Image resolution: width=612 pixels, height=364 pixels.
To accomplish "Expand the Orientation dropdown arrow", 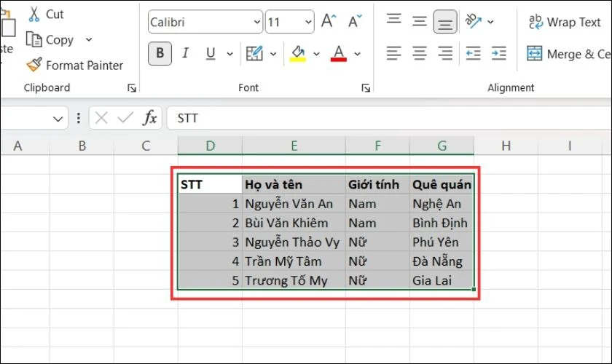I will 490,22.
